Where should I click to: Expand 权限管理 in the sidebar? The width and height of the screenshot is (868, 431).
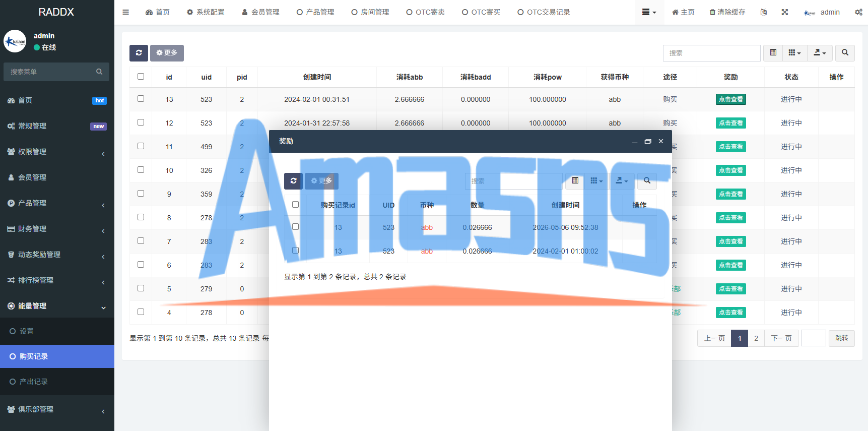tap(57, 152)
